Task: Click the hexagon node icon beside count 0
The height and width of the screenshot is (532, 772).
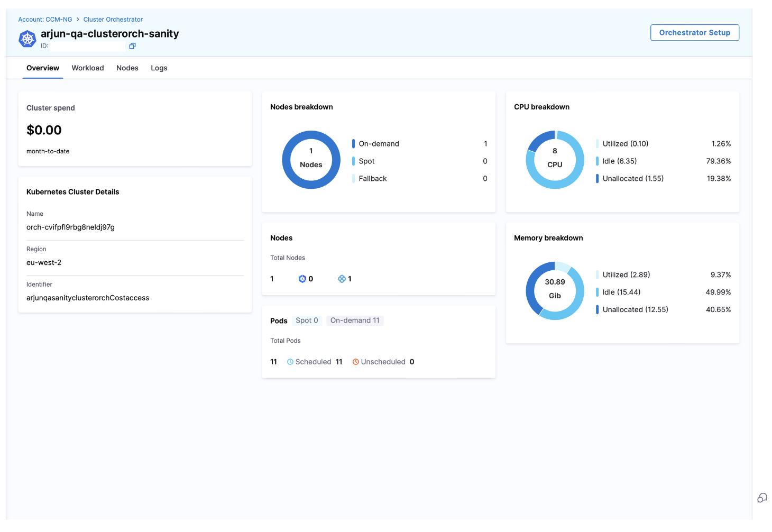Action: pos(302,279)
